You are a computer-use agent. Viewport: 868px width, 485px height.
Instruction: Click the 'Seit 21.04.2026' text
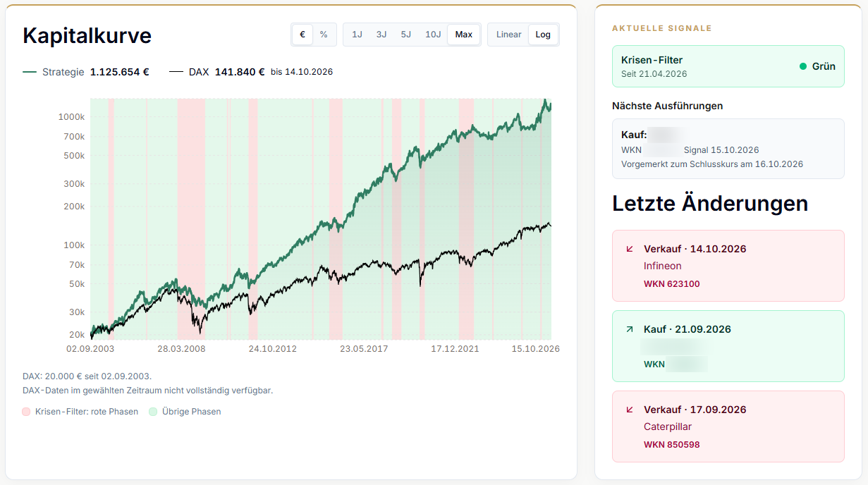pos(654,74)
